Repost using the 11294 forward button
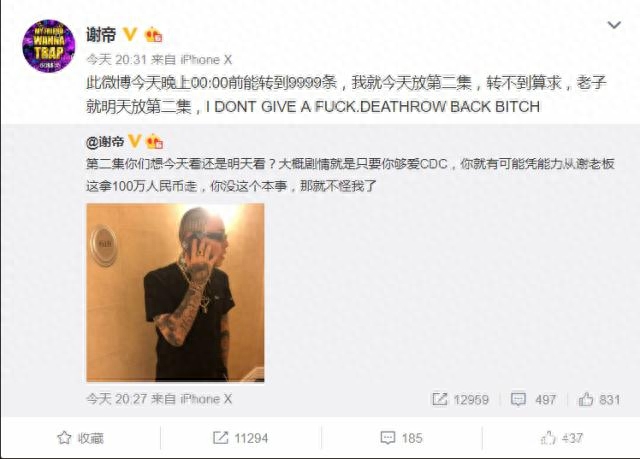Screen dimensions: 640x459 pos(240,438)
